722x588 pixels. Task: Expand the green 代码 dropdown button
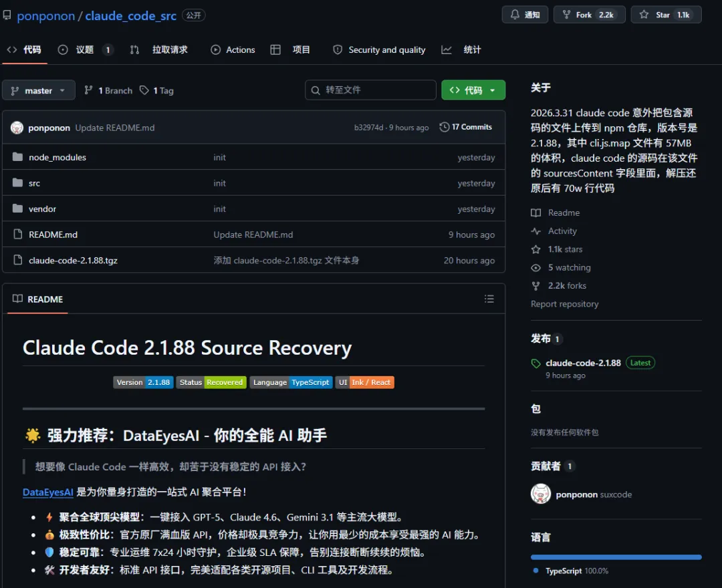tap(473, 90)
